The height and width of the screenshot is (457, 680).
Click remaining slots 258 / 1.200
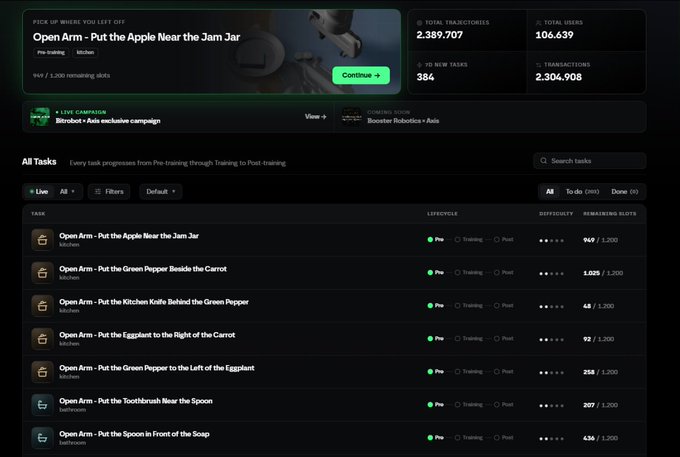tap(600, 372)
